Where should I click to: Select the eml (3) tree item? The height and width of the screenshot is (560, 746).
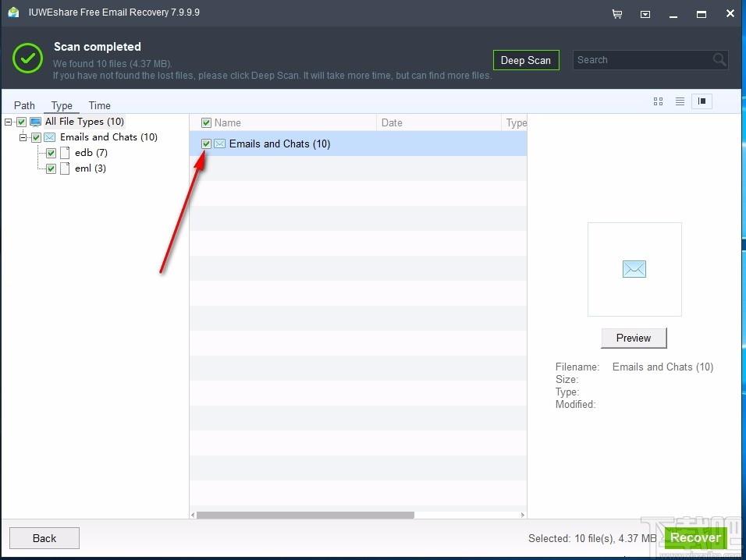pyautogui.click(x=91, y=168)
